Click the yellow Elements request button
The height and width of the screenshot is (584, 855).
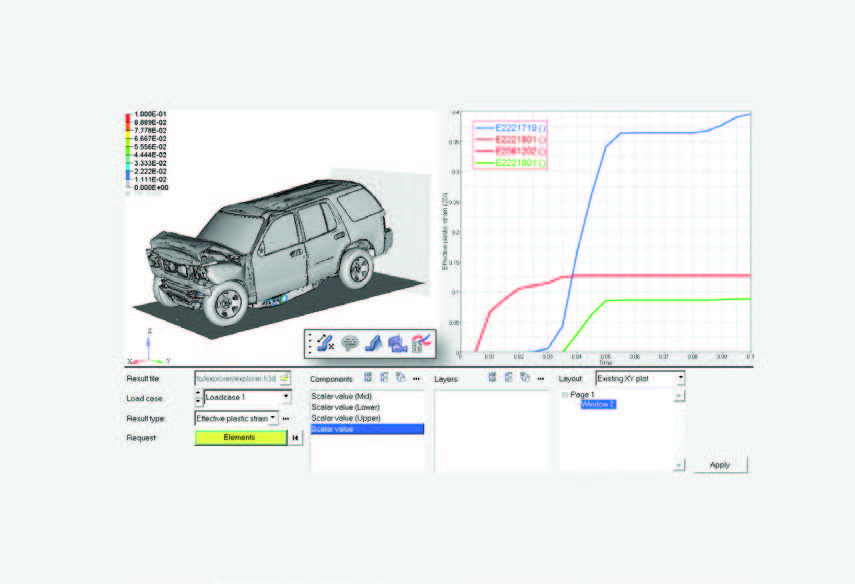point(240,437)
